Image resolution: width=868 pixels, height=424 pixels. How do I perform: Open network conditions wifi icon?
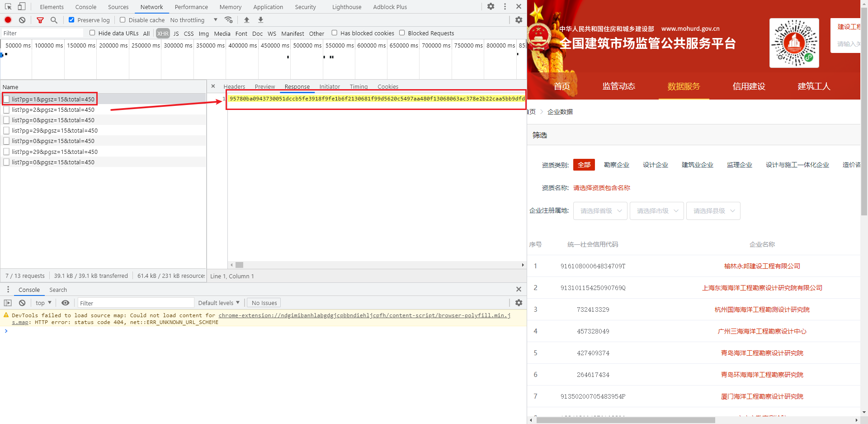coord(229,20)
